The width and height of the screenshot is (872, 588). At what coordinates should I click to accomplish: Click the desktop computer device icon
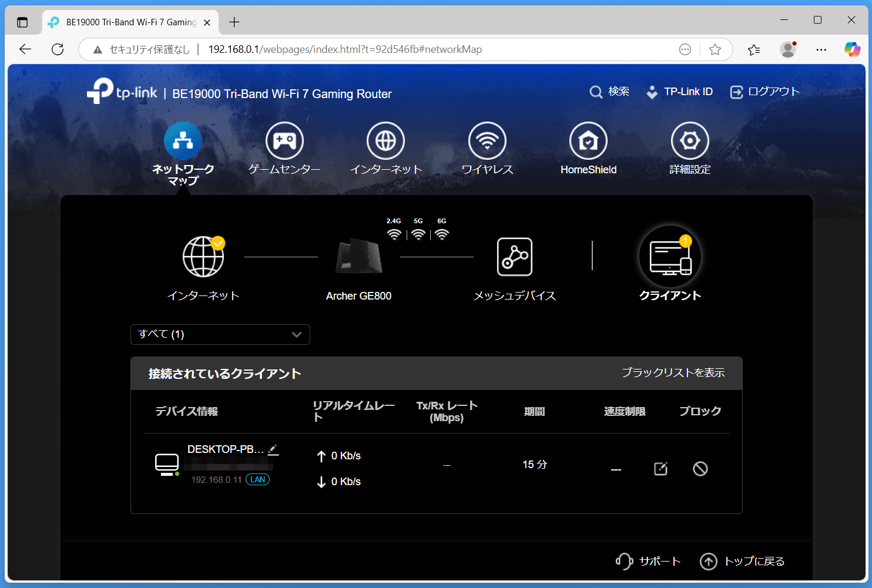167,464
